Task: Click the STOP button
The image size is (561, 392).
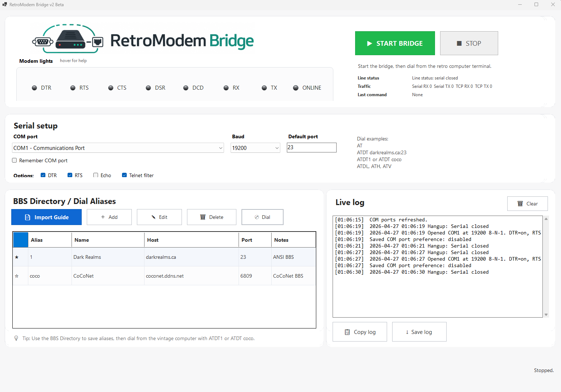Action: click(x=469, y=43)
